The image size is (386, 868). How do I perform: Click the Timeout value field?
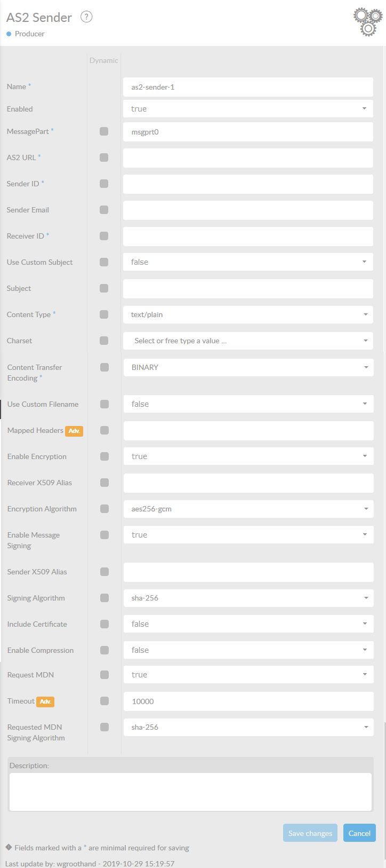pyautogui.click(x=248, y=701)
